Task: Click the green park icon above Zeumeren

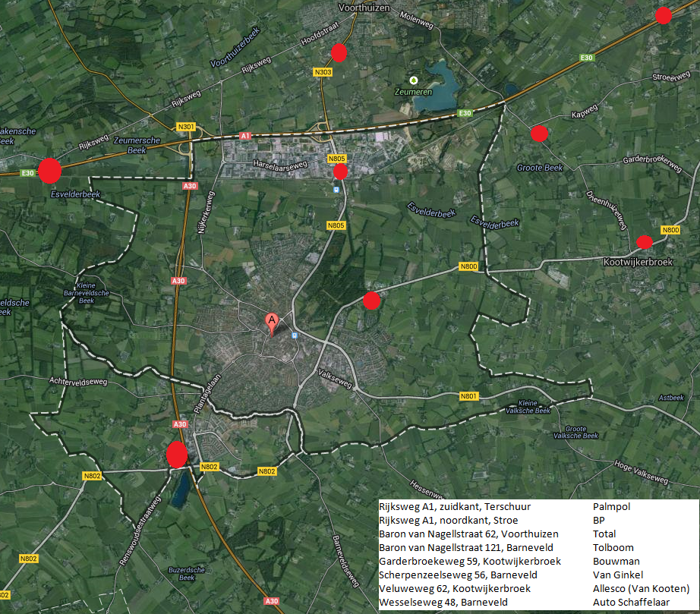Action: click(413, 80)
